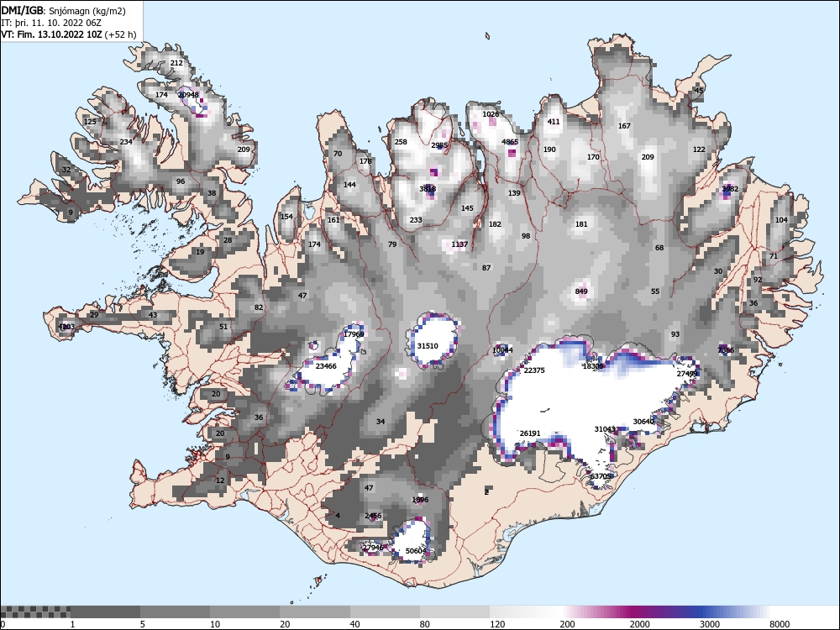Image resolution: width=840 pixels, height=630 pixels.
Task: Click the glacier value '23466' on Langjökull
Action: (326, 366)
